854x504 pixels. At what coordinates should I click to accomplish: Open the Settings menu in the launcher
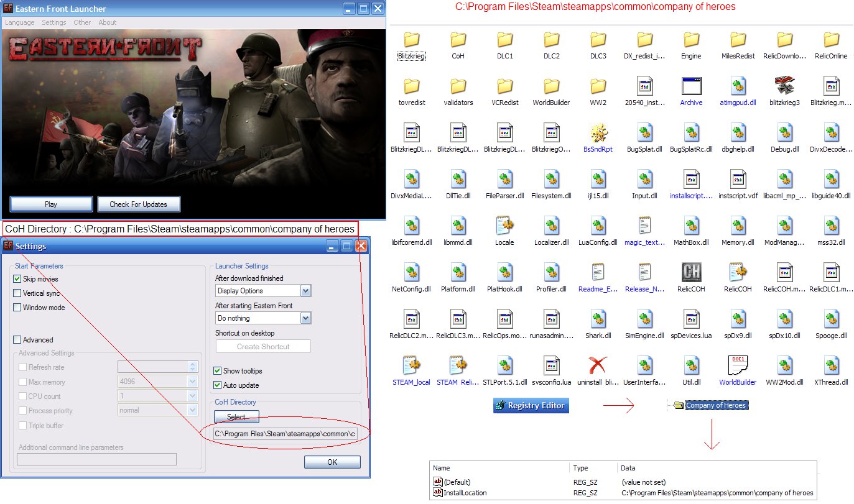(54, 22)
